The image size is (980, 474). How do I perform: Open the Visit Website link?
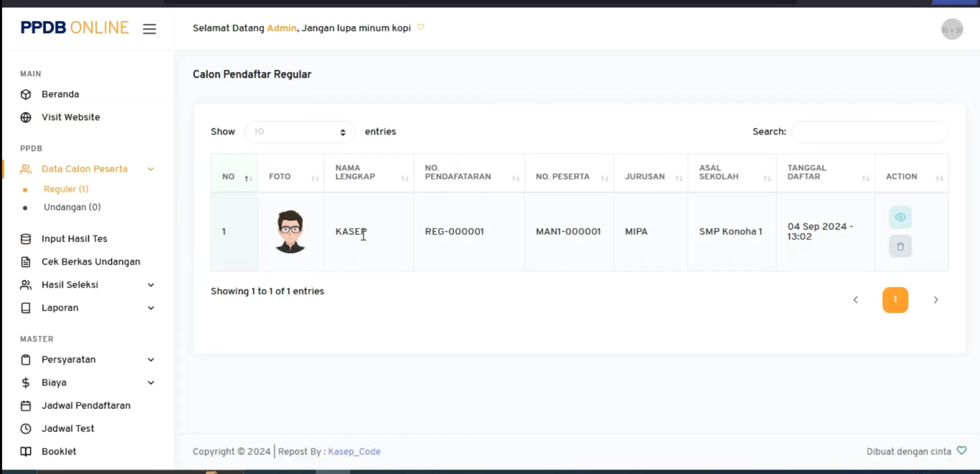pos(71,117)
